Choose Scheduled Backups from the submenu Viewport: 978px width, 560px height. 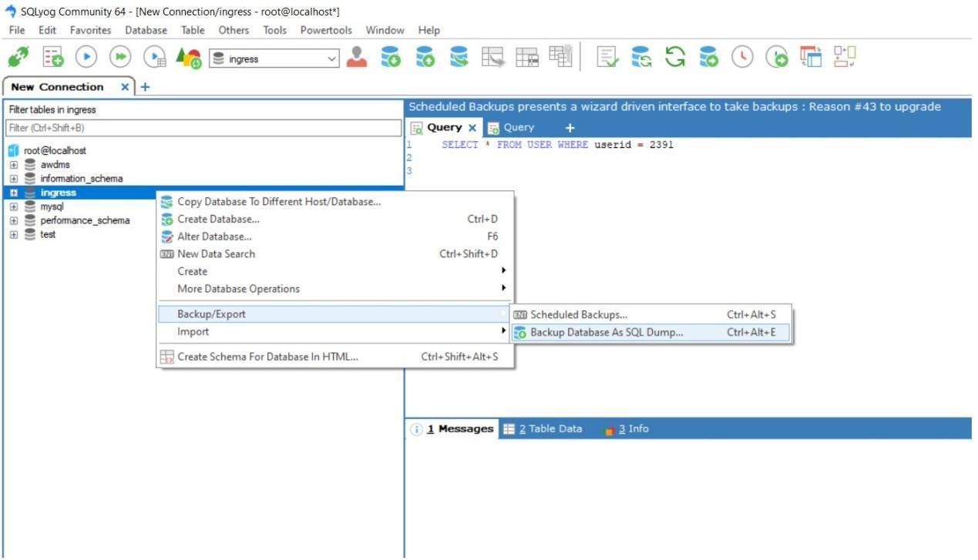coord(580,314)
